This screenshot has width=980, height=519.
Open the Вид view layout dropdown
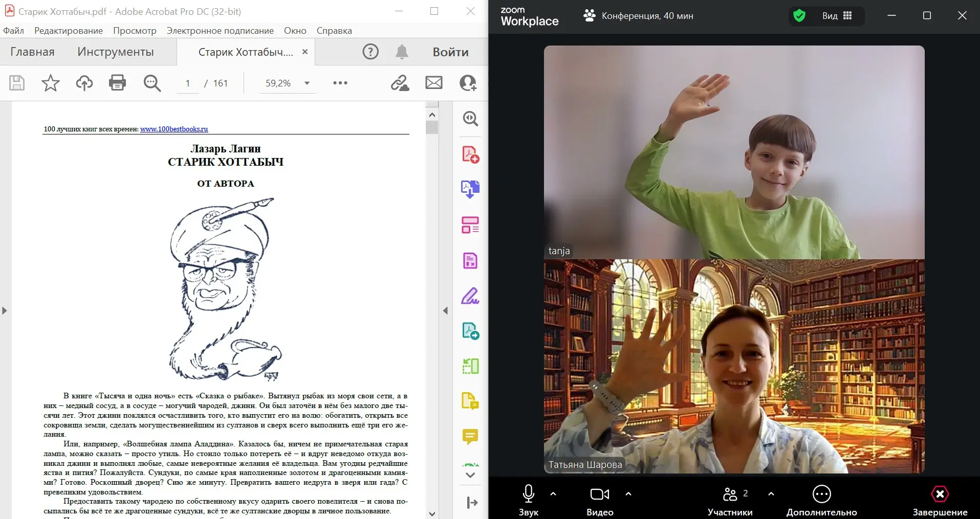click(837, 16)
